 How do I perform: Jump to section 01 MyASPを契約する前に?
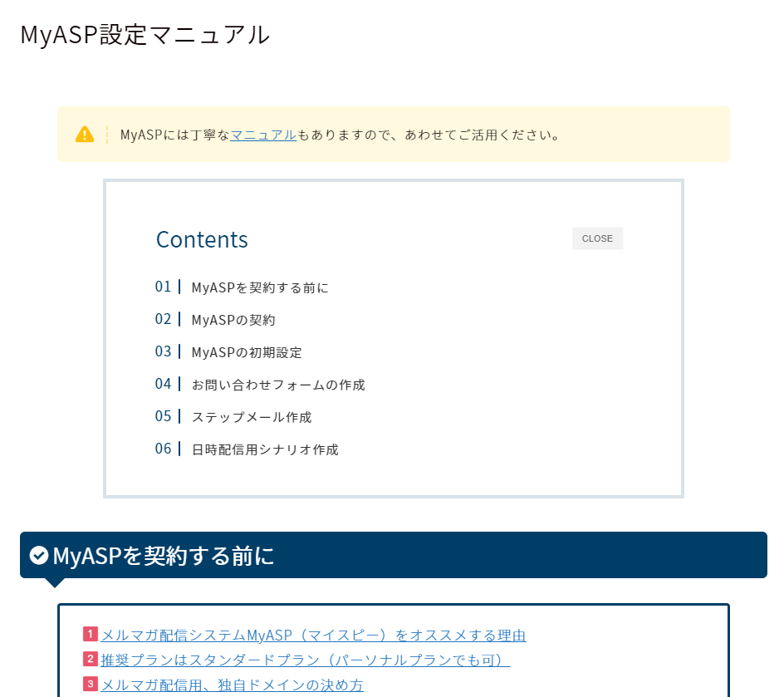point(260,287)
